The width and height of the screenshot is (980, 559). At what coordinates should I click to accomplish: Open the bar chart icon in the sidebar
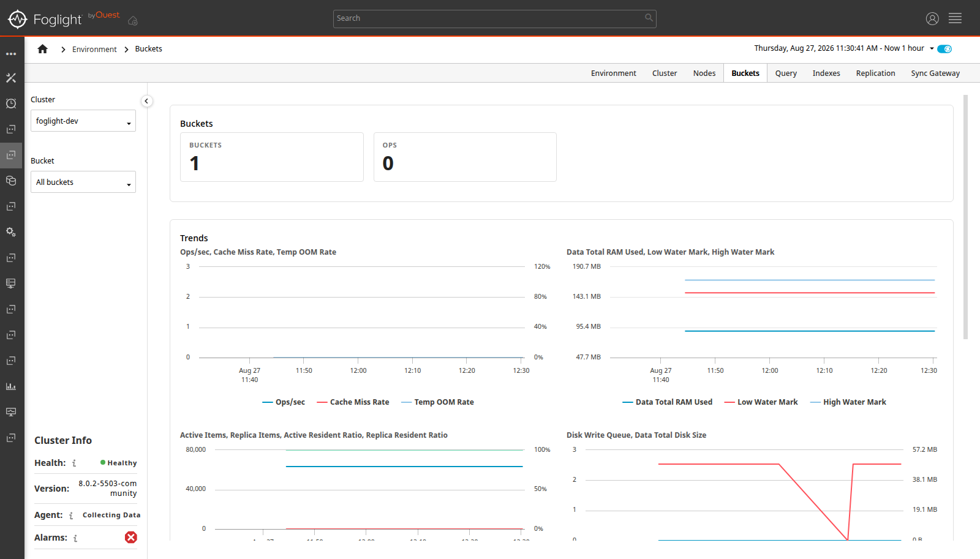pos(11,386)
